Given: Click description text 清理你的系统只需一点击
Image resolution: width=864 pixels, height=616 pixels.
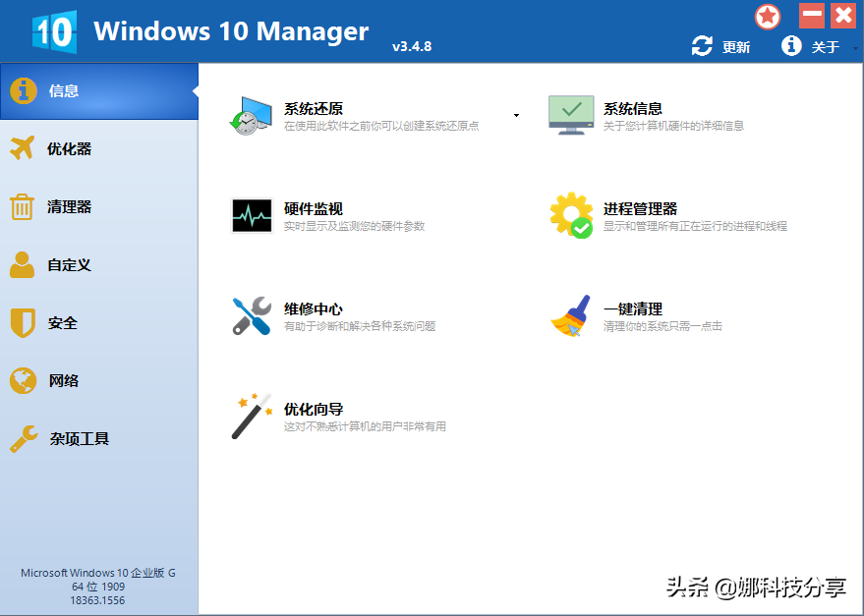Looking at the screenshot, I should click(x=662, y=327).
